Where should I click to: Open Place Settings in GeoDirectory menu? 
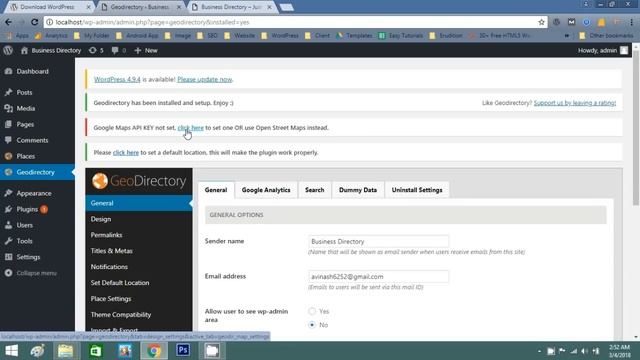point(139,299)
